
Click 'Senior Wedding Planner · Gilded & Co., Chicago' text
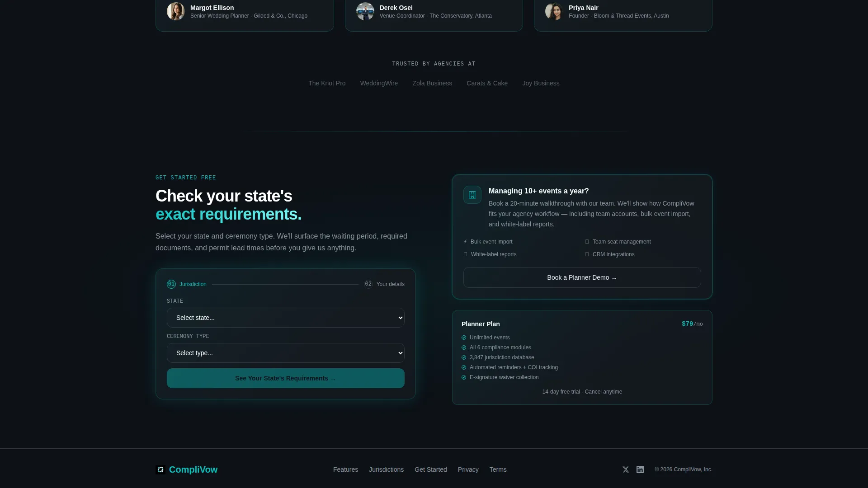(x=249, y=16)
